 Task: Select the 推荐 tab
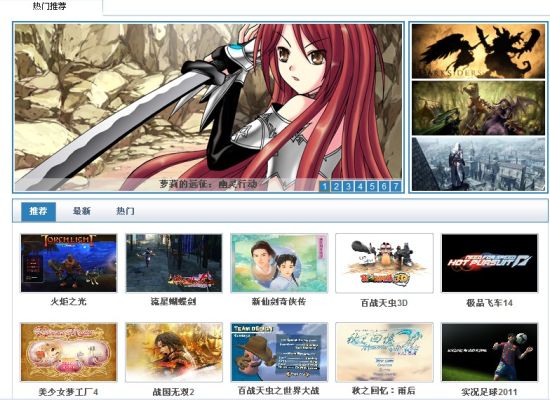pos(38,212)
